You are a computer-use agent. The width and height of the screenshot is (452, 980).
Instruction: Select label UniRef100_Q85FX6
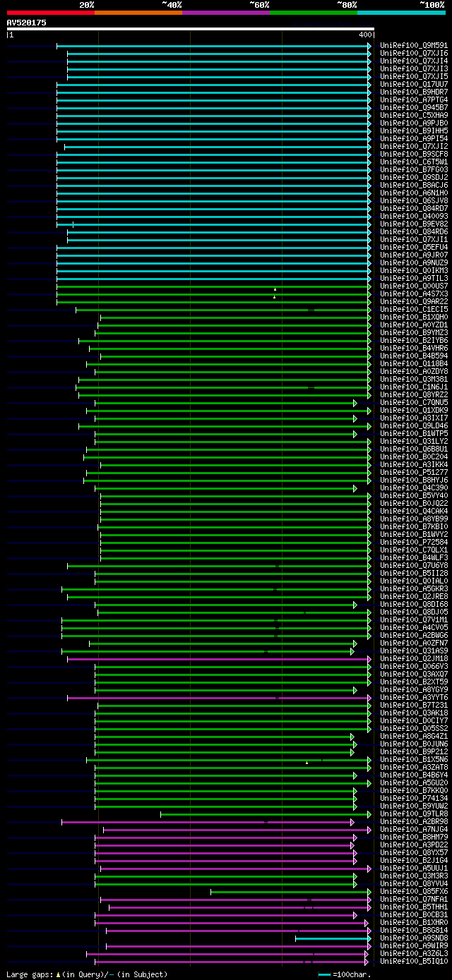coord(414,891)
